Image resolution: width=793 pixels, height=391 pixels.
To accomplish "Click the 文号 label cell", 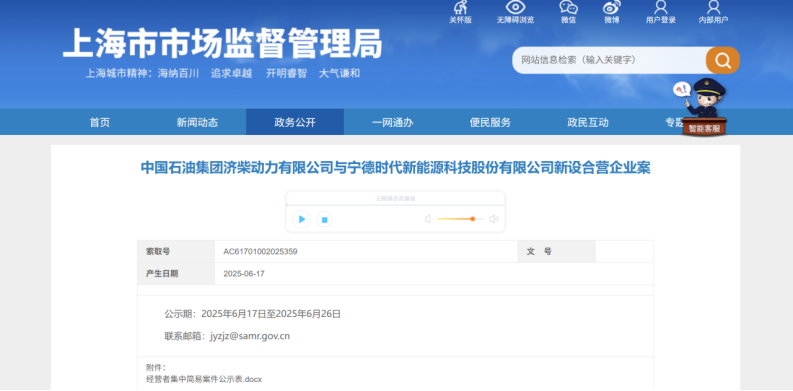I will pos(556,251).
